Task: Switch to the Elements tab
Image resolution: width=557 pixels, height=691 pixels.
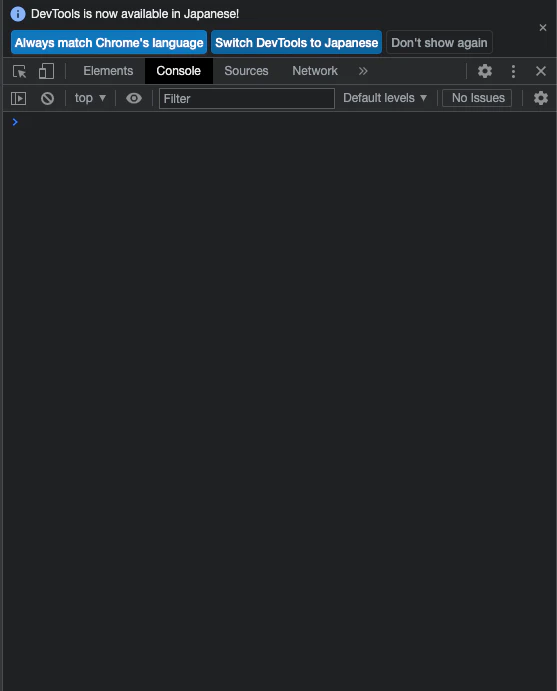Action: (108, 71)
